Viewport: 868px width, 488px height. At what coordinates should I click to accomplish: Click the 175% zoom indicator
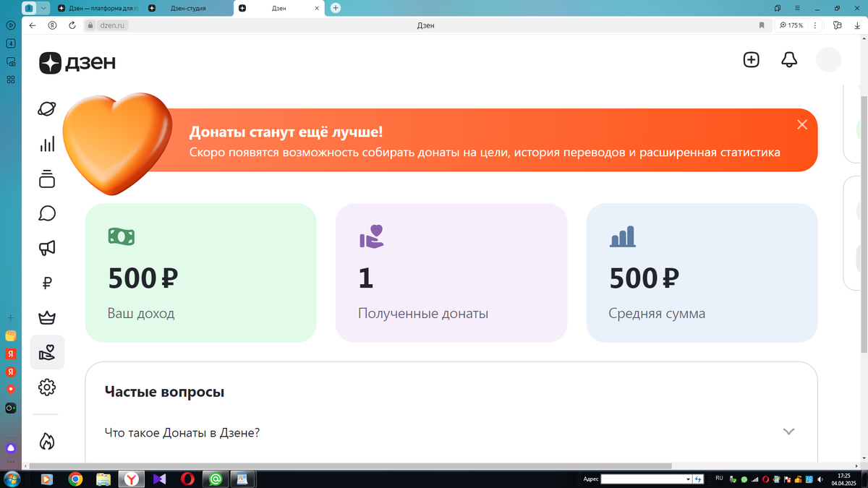pos(791,25)
